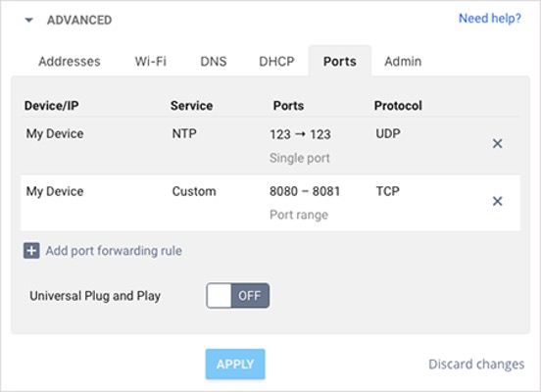
Task: Click Add port forwarding rule text
Action: 114,251
